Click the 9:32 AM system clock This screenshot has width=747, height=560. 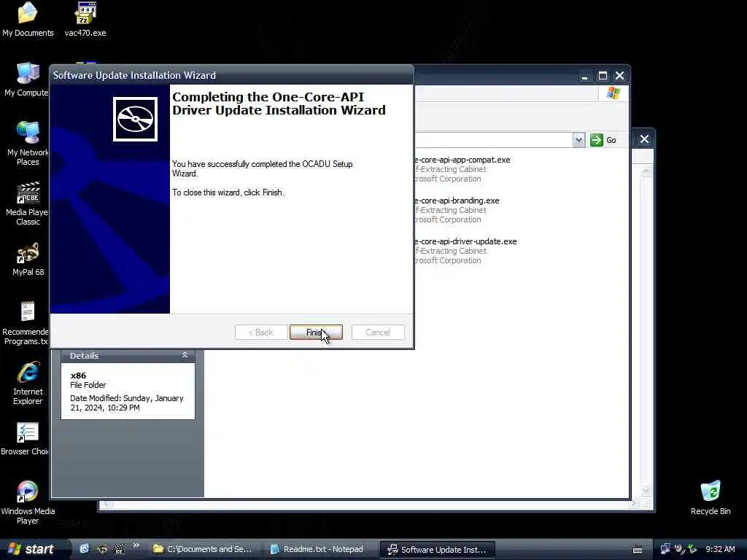click(x=720, y=549)
